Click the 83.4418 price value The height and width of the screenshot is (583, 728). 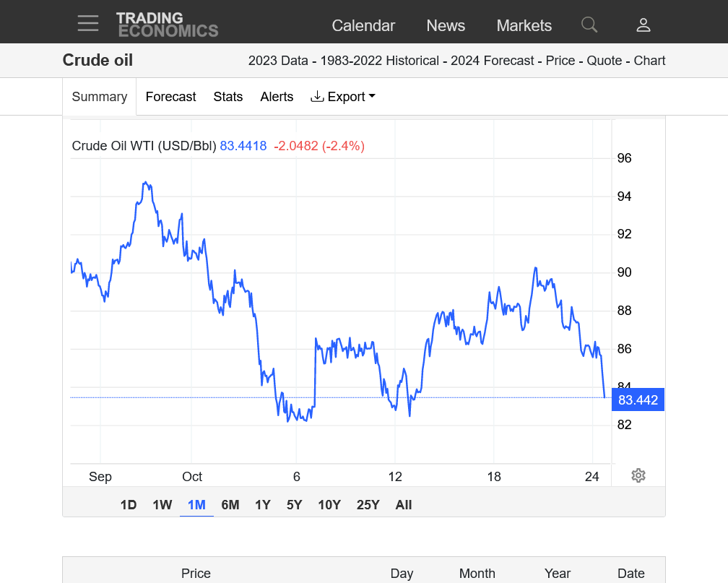(x=243, y=146)
